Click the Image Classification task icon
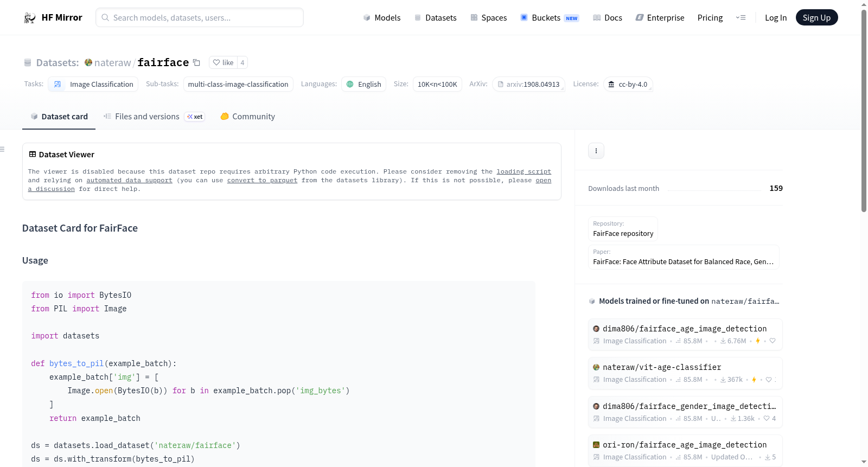The height and width of the screenshot is (467, 868). coord(58,84)
